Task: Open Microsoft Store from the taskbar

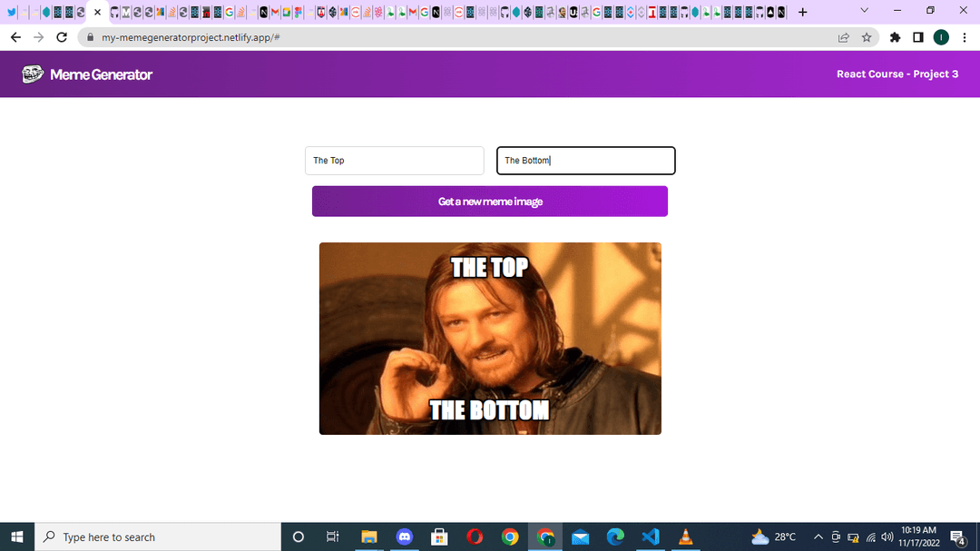Action: tap(439, 536)
